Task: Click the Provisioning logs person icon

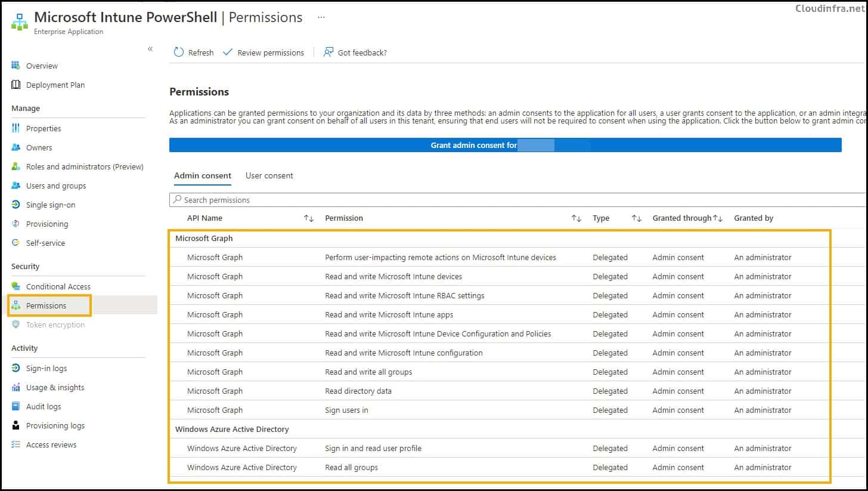Action: pyautogui.click(x=16, y=425)
